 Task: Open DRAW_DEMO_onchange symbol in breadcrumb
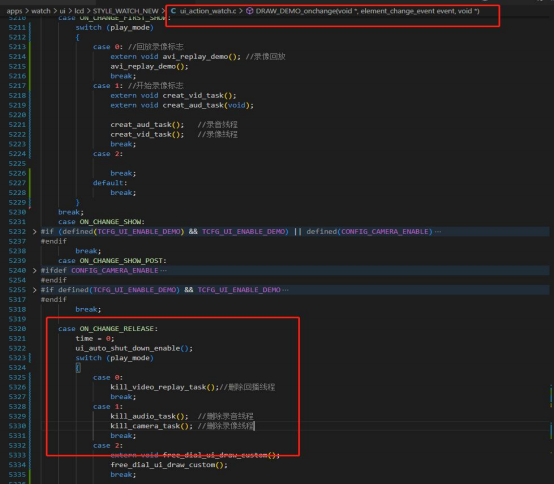coord(367,11)
